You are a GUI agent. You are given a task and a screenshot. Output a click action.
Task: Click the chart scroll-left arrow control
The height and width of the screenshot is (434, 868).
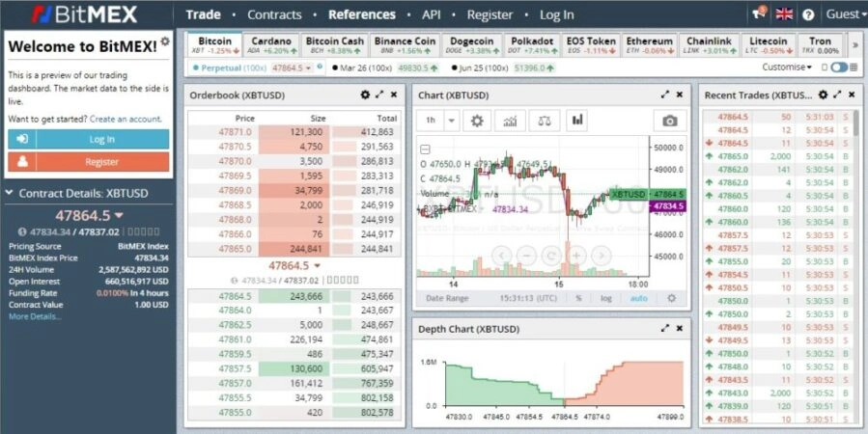501,256
